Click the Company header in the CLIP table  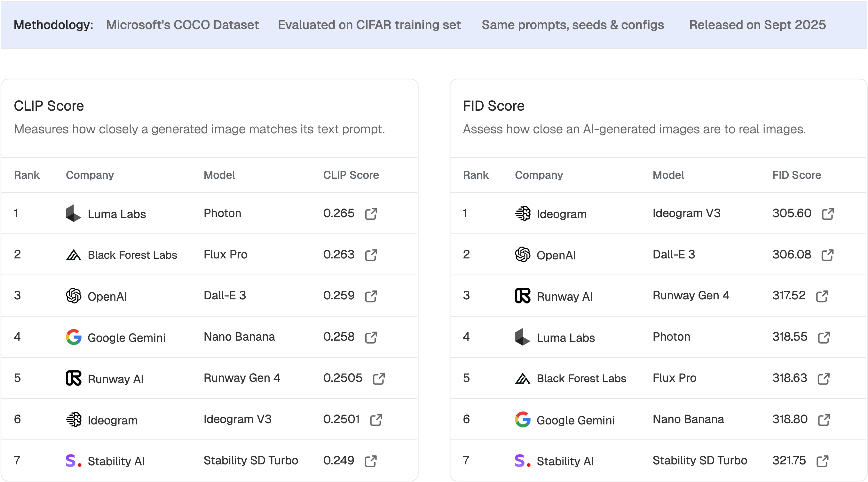[x=90, y=175]
